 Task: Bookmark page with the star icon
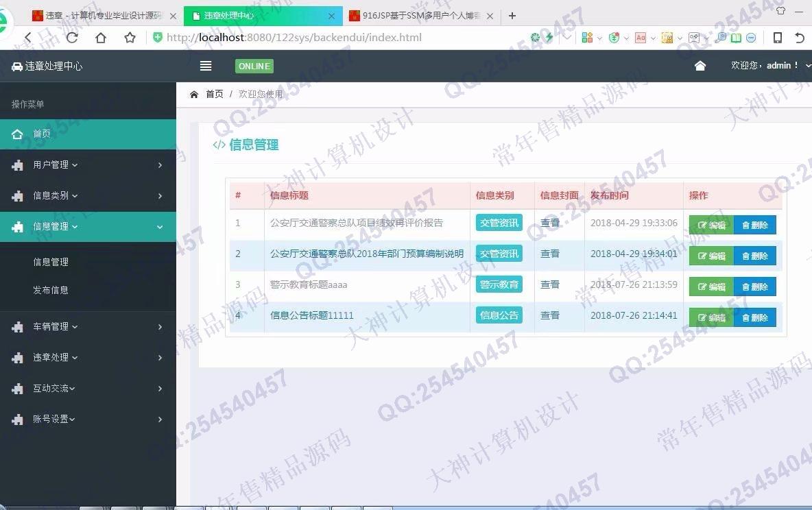(130, 37)
